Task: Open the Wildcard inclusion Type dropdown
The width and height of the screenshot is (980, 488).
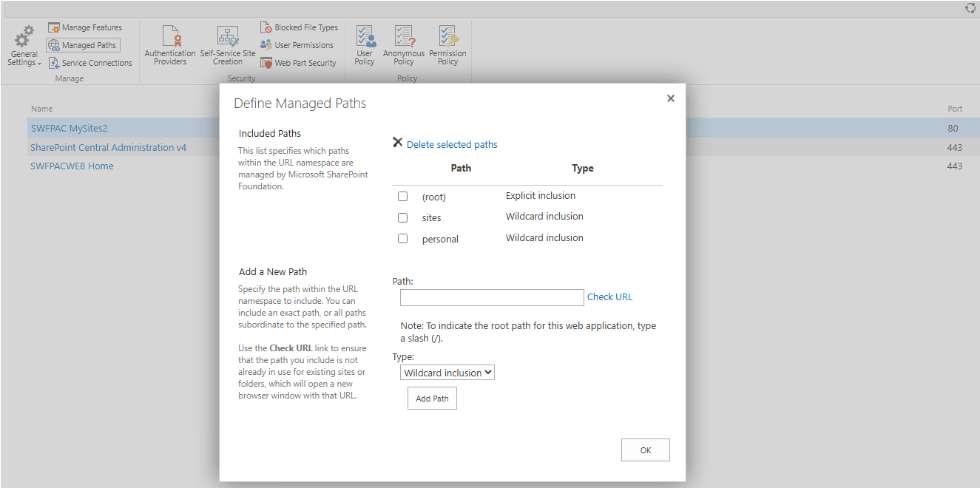Action: click(x=447, y=373)
